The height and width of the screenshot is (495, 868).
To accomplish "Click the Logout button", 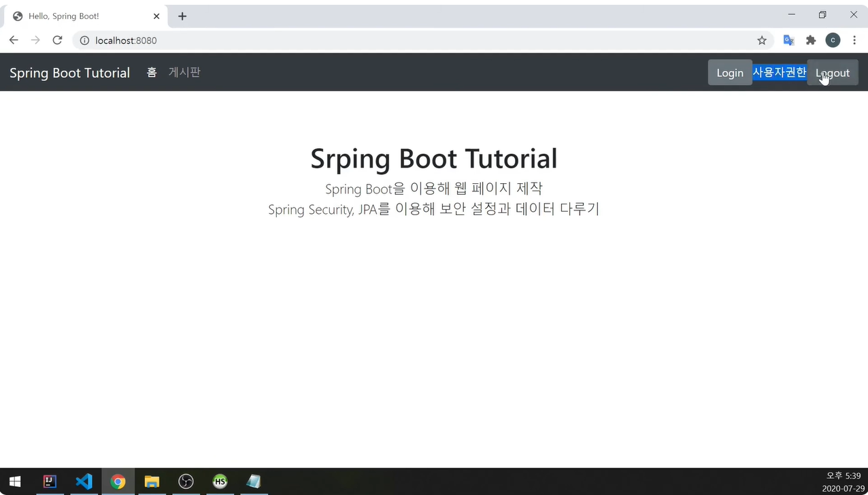I will pyautogui.click(x=833, y=73).
